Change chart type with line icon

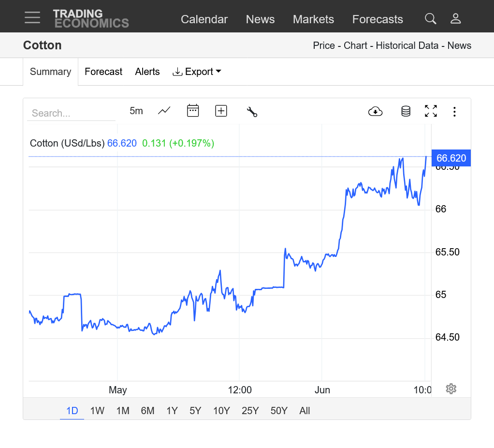click(x=164, y=111)
